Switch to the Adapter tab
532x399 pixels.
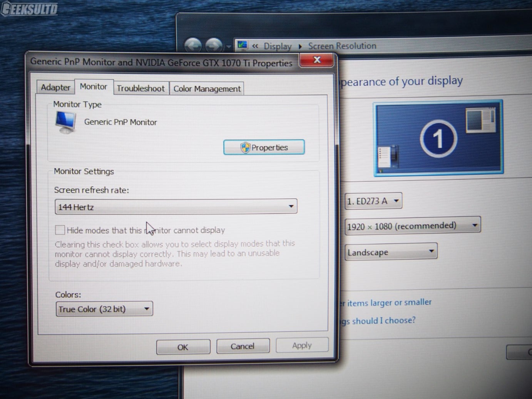[55, 88]
